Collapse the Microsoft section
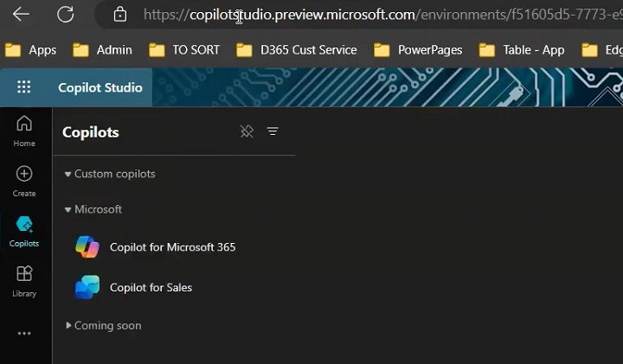Screen dimensions: 623x364 click(x=68, y=209)
